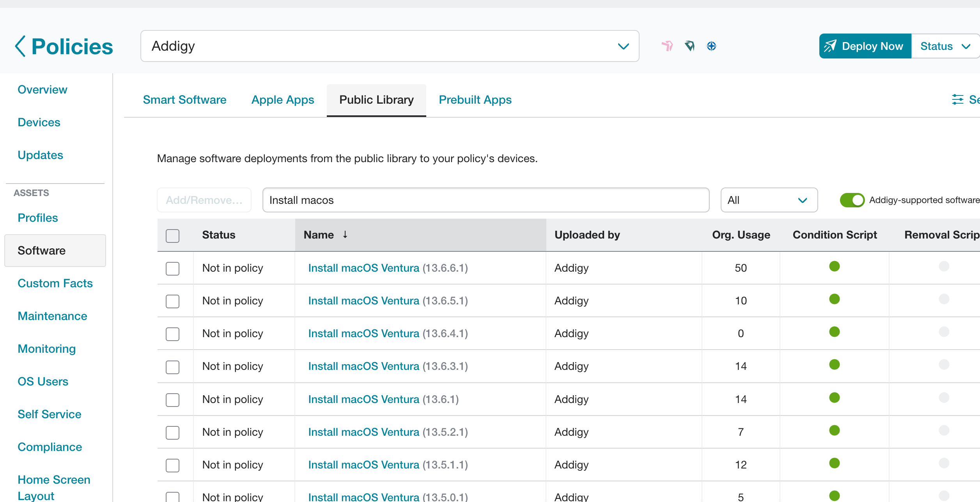Toggle the select-all checkbox in table header
This screenshot has width=980, height=502.
click(x=172, y=236)
